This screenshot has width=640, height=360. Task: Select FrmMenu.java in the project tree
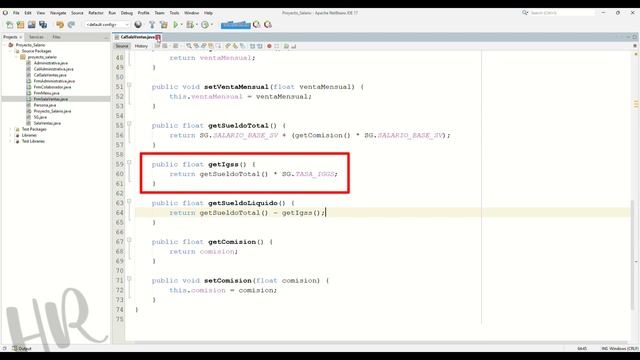[x=47, y=93]
